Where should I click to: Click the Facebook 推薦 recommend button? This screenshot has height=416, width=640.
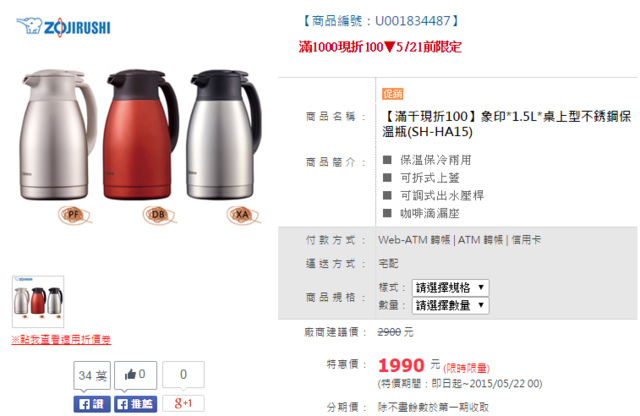(x=135, y=404)
